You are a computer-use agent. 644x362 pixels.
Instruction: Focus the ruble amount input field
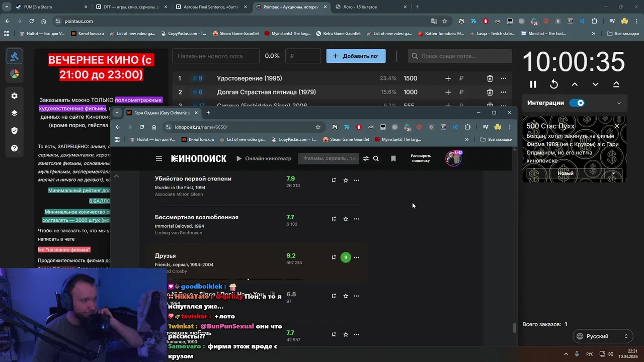(x=303, y=56)
